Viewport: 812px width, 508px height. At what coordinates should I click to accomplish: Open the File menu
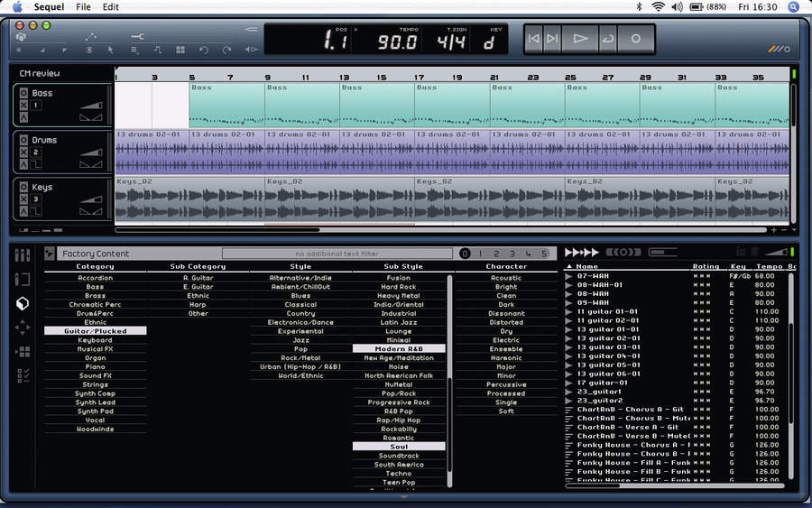tap(83, 6)
